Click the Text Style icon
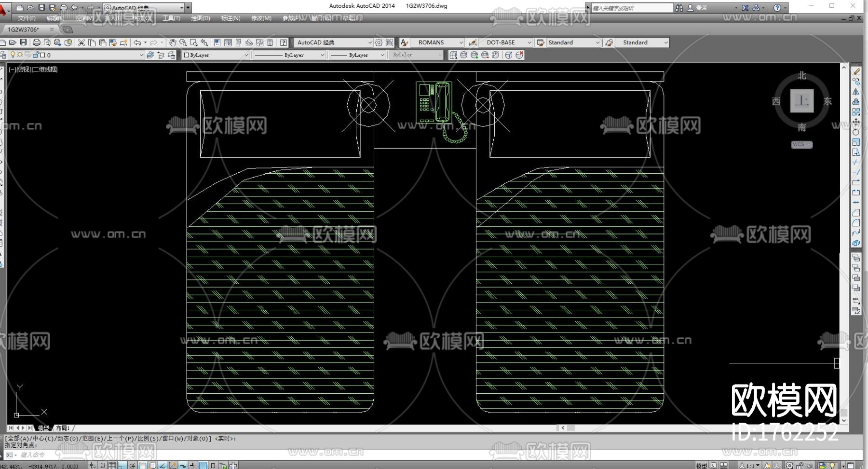Image resolution: width=868 pixels, height=469 pixels. [x=404, y=42]
